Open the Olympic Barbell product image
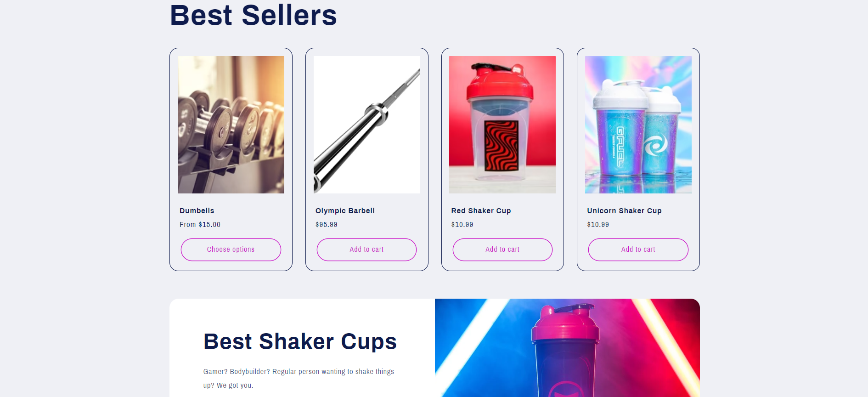The height and width of the screenshot is (397, 868). tap(367, 125)
